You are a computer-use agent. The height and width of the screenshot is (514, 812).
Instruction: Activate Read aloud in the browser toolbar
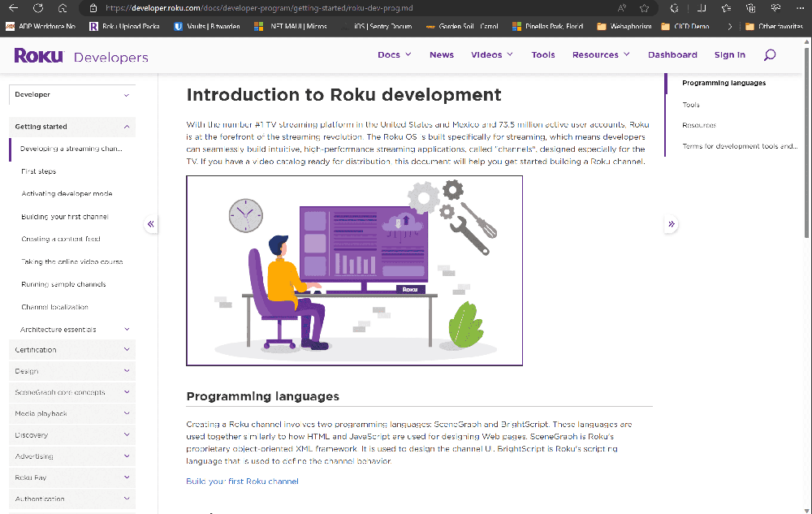click(x=621, y=9)
